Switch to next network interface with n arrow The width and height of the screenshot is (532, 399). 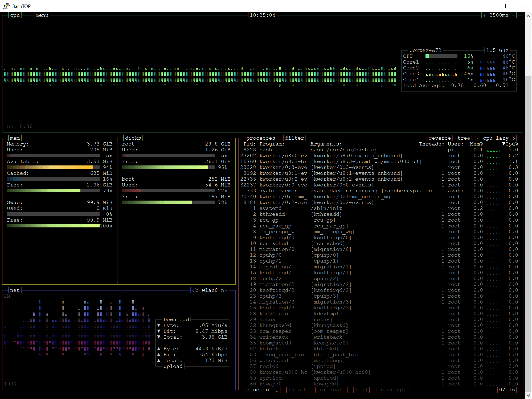coord(224,290)
